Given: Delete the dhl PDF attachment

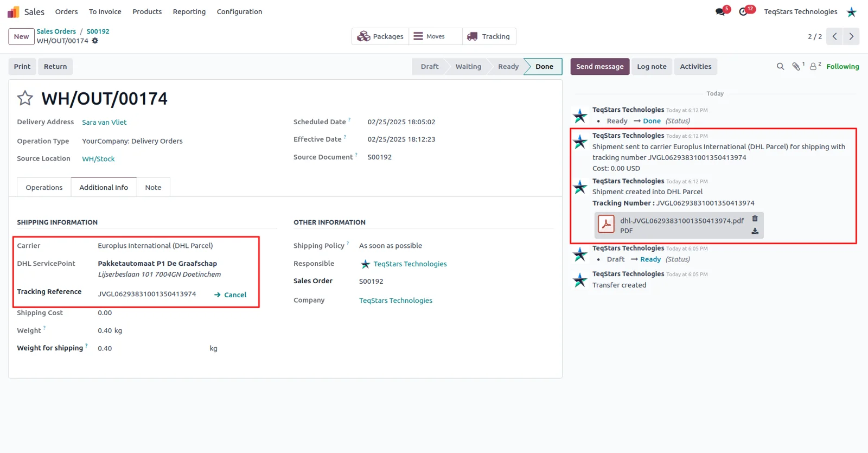Looking at the screenshot, I should tap(755, 219).
